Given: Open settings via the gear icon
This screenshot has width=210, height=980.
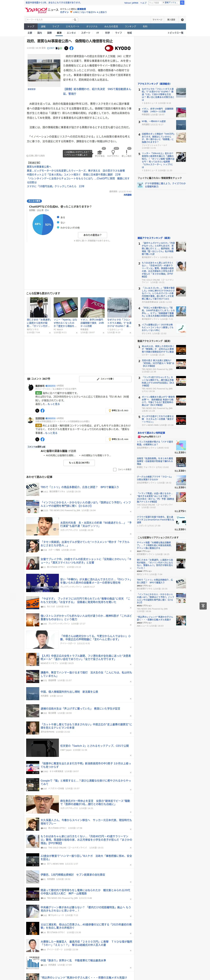Looking at the screenshot, I should point(182,20).
